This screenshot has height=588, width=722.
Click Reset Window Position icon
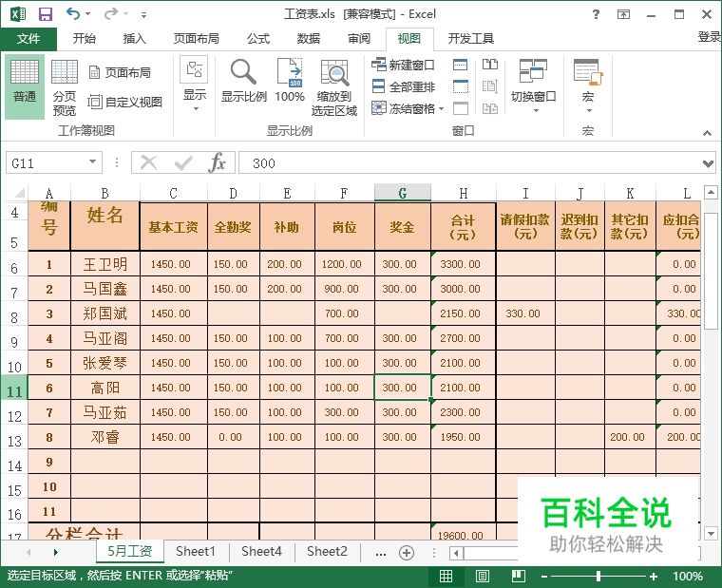[490, 108]
